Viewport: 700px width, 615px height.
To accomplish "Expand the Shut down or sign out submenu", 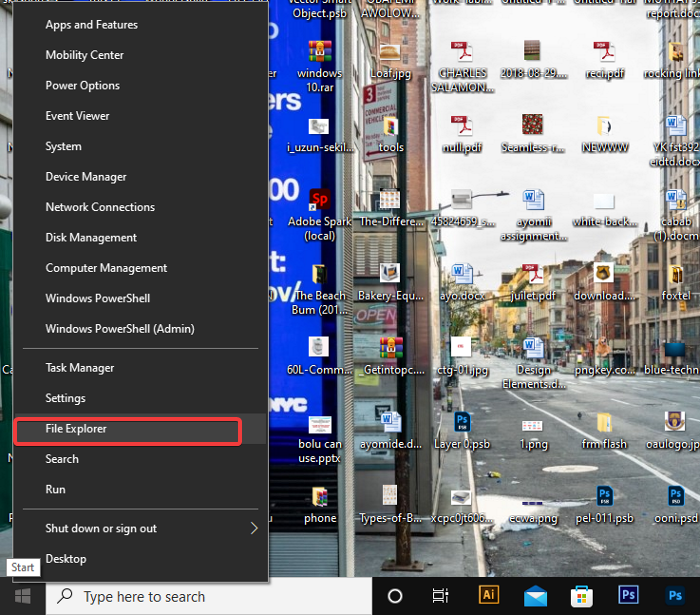I will 101,528.
